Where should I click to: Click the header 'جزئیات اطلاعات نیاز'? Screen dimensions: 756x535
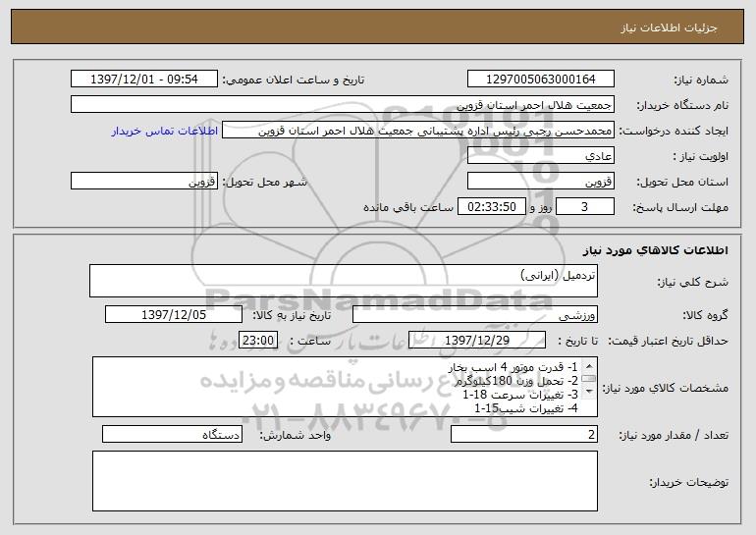point(669,27)
